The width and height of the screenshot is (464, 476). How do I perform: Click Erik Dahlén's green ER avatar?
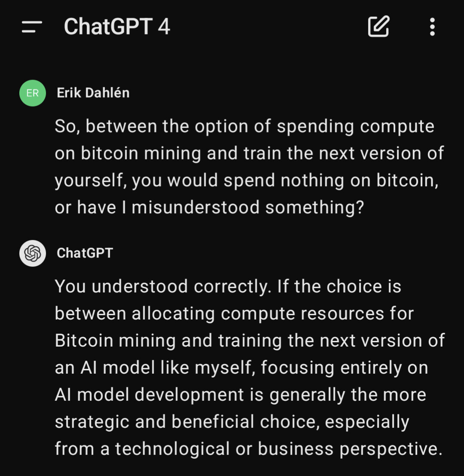(33, 93)
